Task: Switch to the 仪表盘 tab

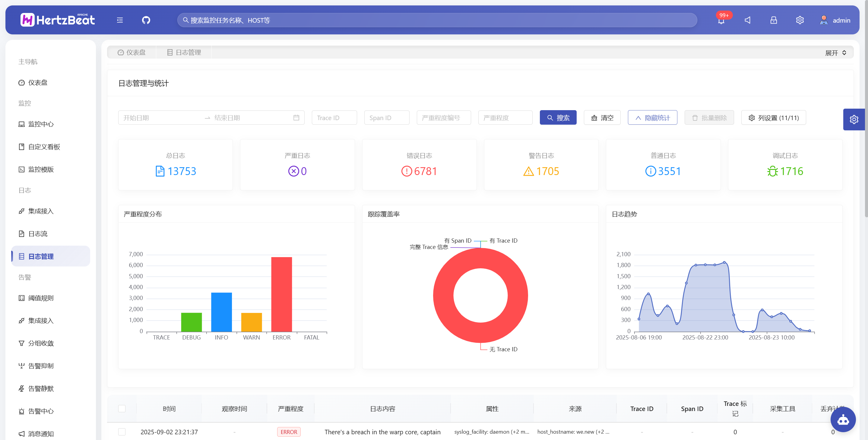Action: pos(132,52)
